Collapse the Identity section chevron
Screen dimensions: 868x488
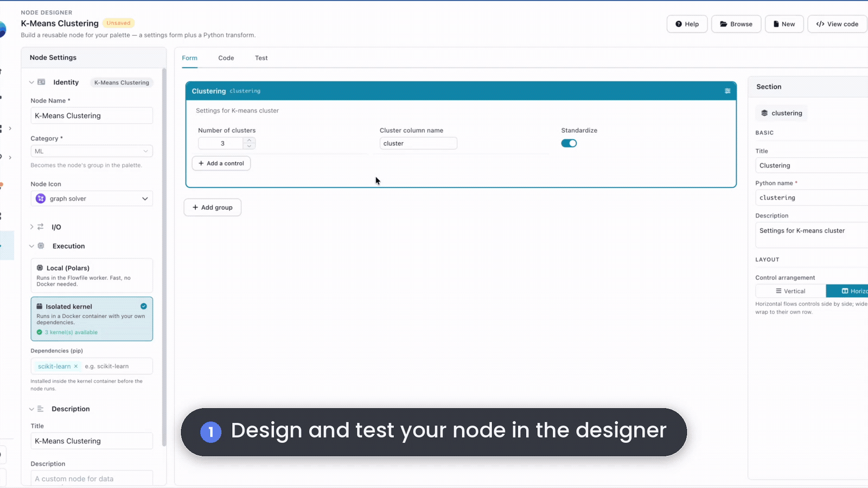click(x=31, y=82)
